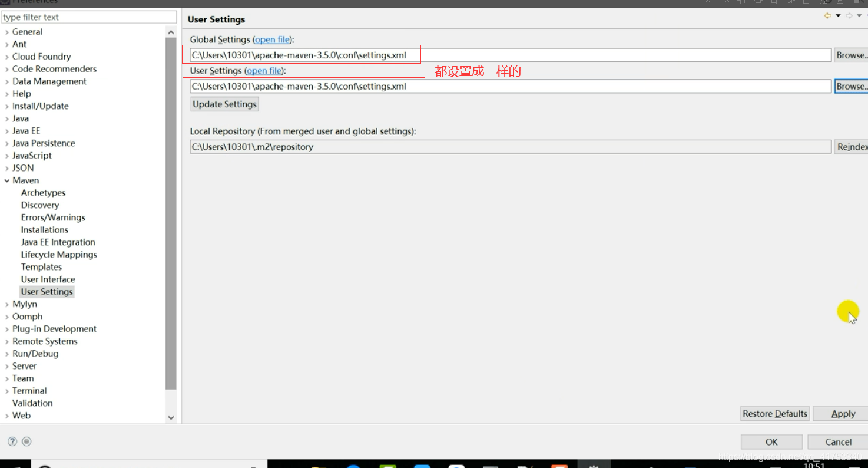Open Maven User Interface page

tap(48, 279)
